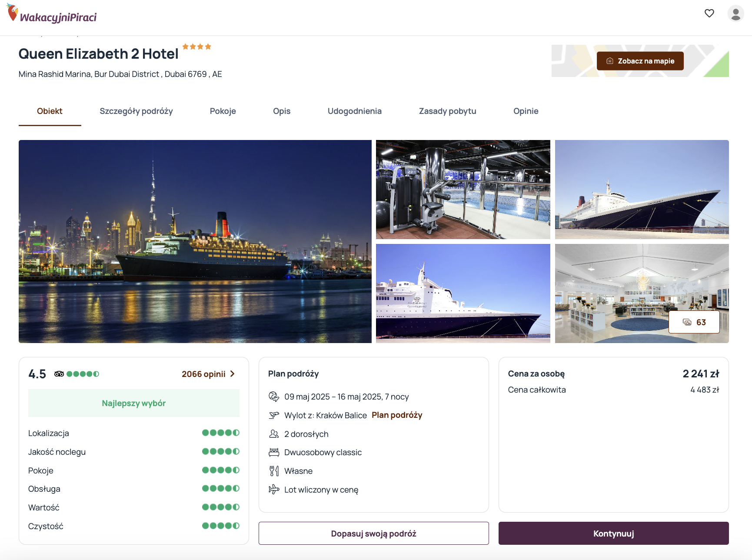Viewport: 752px width, 560px height.
Task: Click the Pokoje rating bubbles
Action: [x=221, y=470]
